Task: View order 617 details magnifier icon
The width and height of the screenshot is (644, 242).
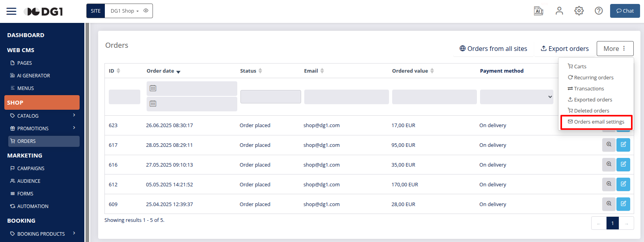Action: [609, 145]
